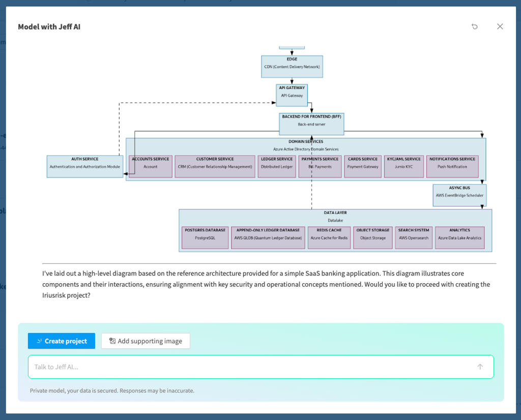Select the Async Bus node
Image resolution: width=521 pixels, height=420 pixels.
point(459,195)
